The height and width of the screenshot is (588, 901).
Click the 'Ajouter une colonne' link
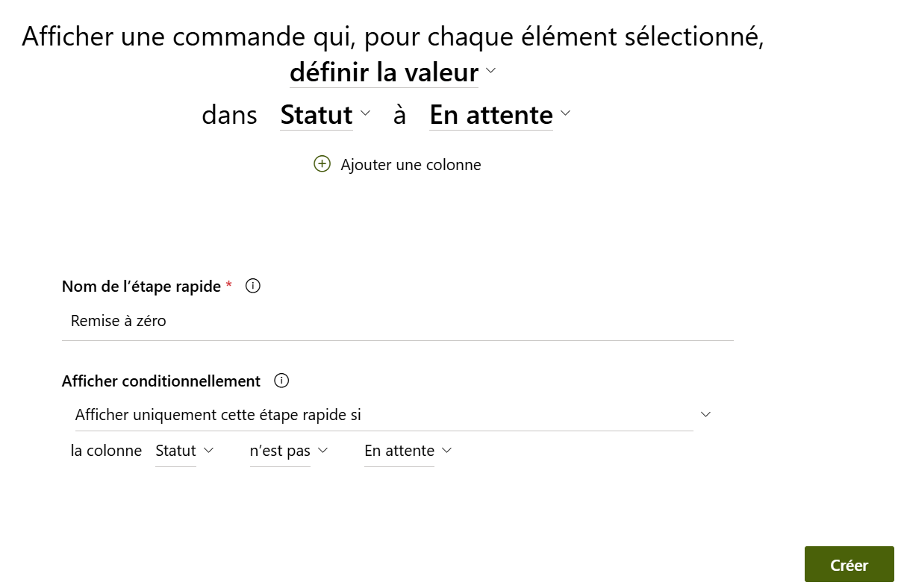(411, 165)
